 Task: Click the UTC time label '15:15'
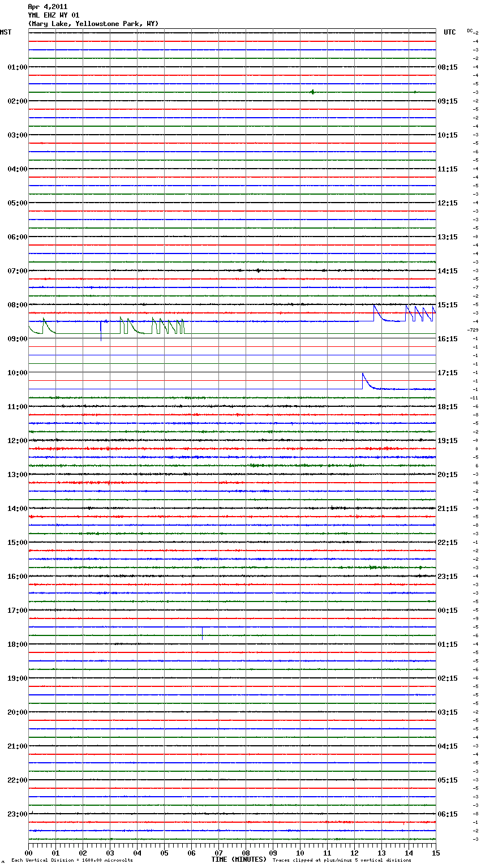coord(448,305)
